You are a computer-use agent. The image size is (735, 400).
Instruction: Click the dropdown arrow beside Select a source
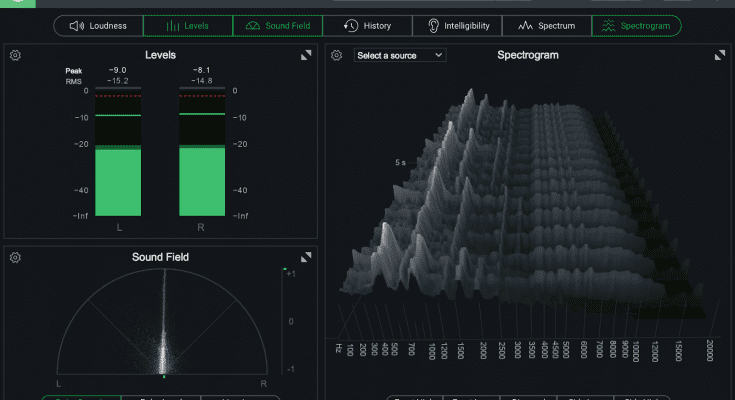point(439,56)
